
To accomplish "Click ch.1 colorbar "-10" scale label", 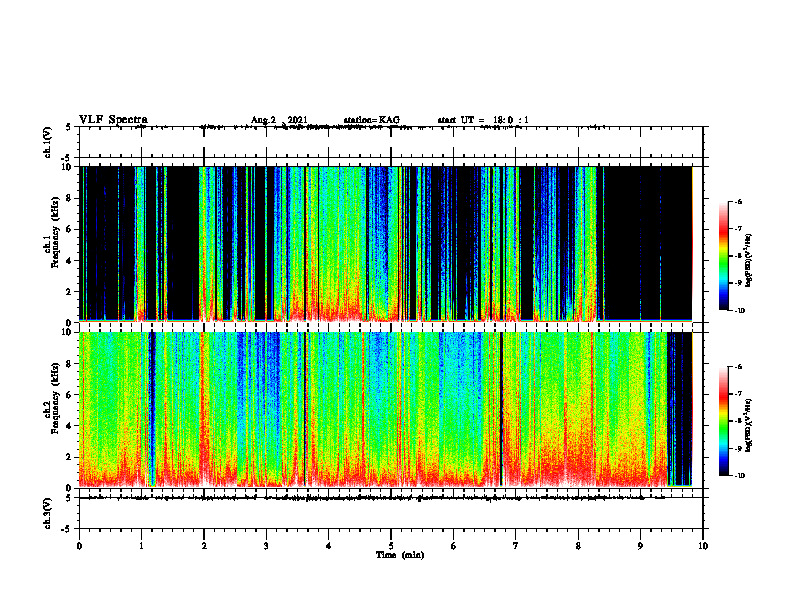I will [739, 311].
